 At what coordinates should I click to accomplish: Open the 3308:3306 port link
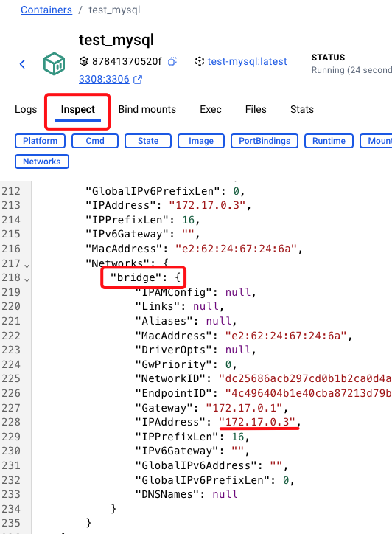tap(104, 79)
